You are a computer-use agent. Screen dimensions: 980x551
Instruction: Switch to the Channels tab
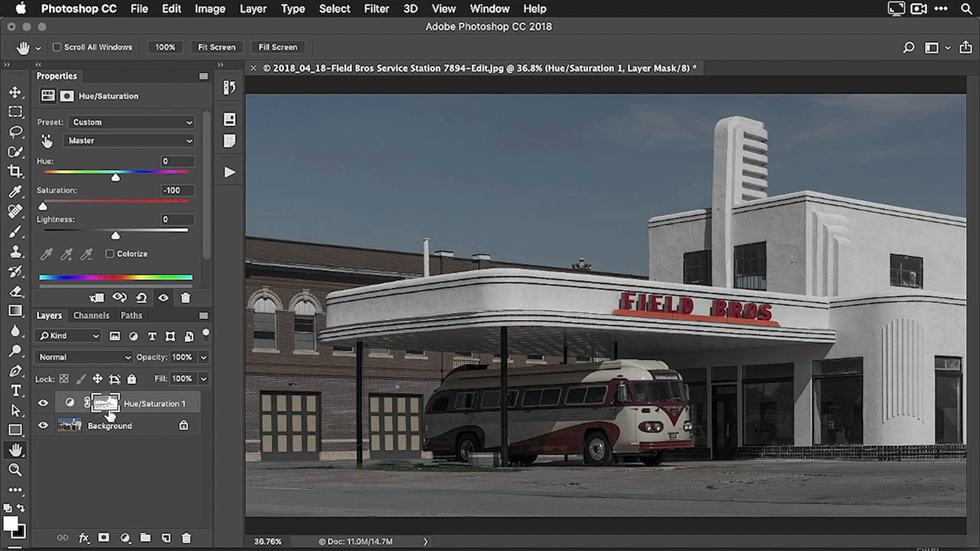click(91, 316)
